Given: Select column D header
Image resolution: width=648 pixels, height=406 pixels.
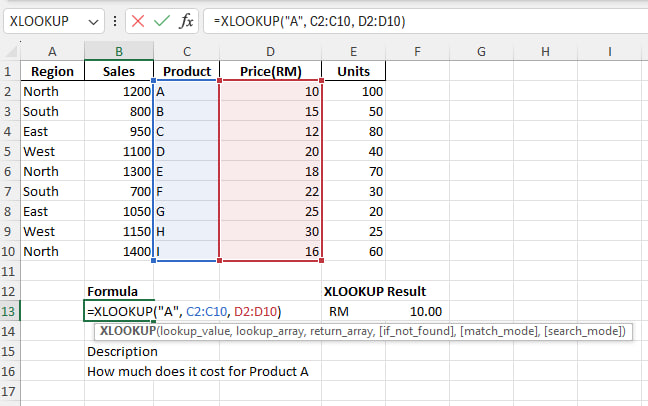Looking at the screenshot, I should click(270, 51).
